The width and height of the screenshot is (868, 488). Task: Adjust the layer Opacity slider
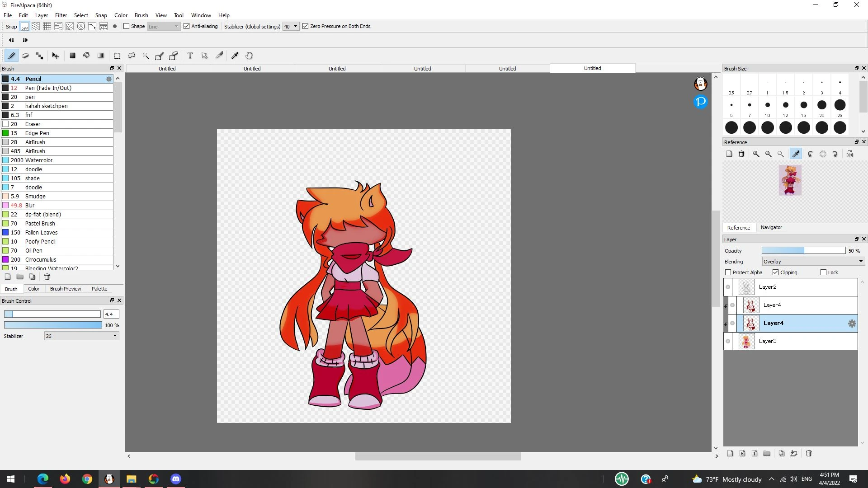pyautogui.click(x=803, y=251)
